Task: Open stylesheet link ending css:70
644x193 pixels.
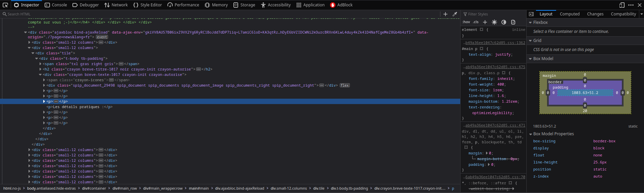Action: click(494, 177)
